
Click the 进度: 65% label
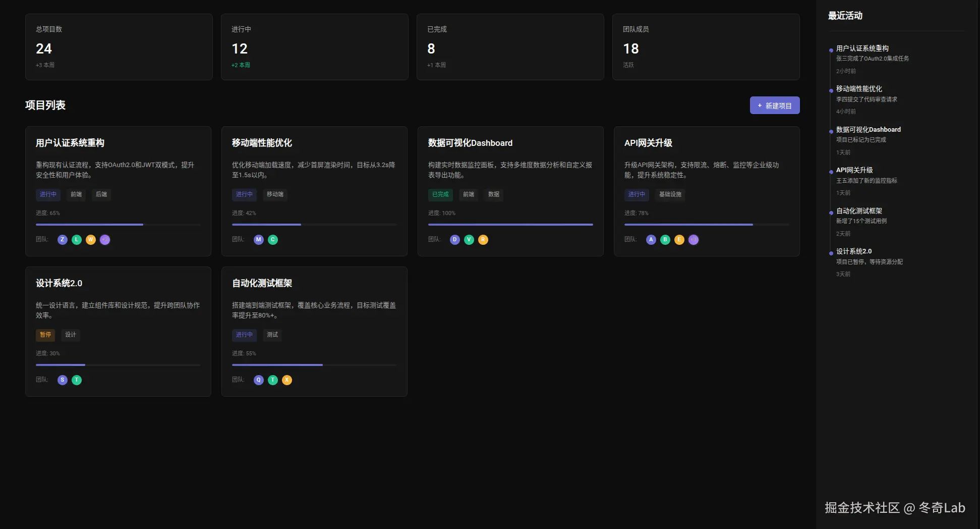[x=48, y=213]
